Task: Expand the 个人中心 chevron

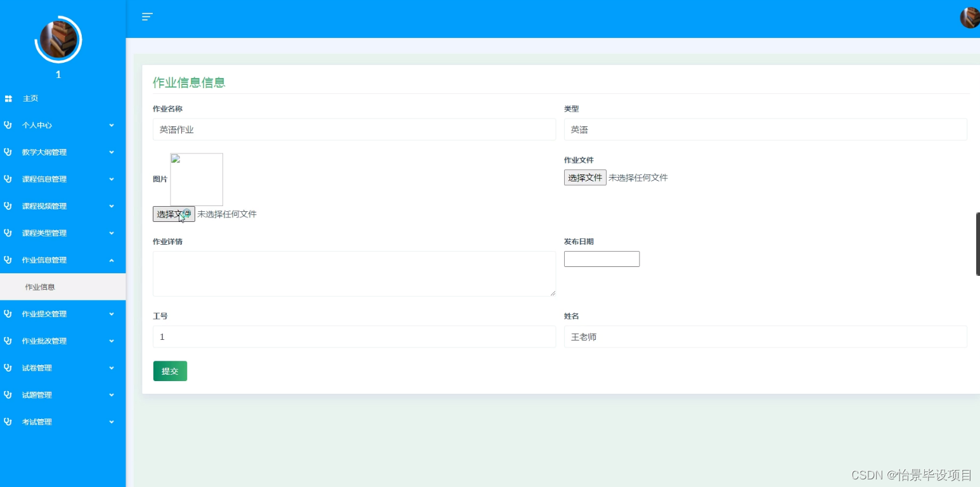Action: [112, 126]
